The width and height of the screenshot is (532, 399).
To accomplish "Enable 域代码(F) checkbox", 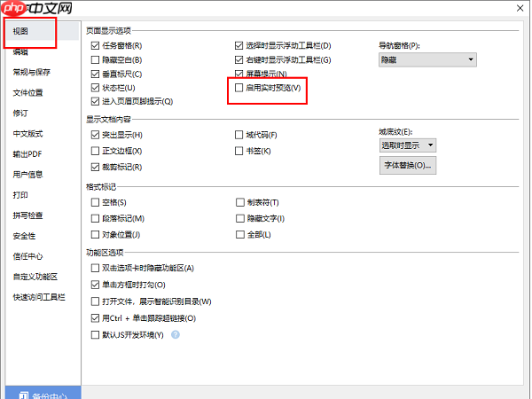I will tap(239, 135).
